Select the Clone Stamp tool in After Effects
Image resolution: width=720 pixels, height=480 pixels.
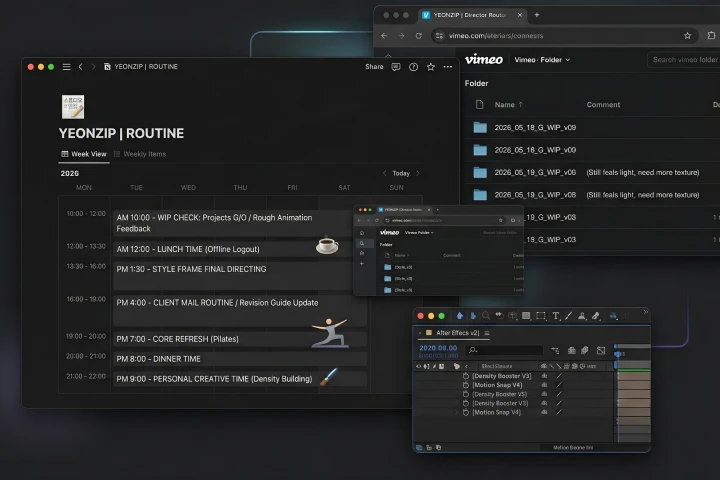coord(582,316)
